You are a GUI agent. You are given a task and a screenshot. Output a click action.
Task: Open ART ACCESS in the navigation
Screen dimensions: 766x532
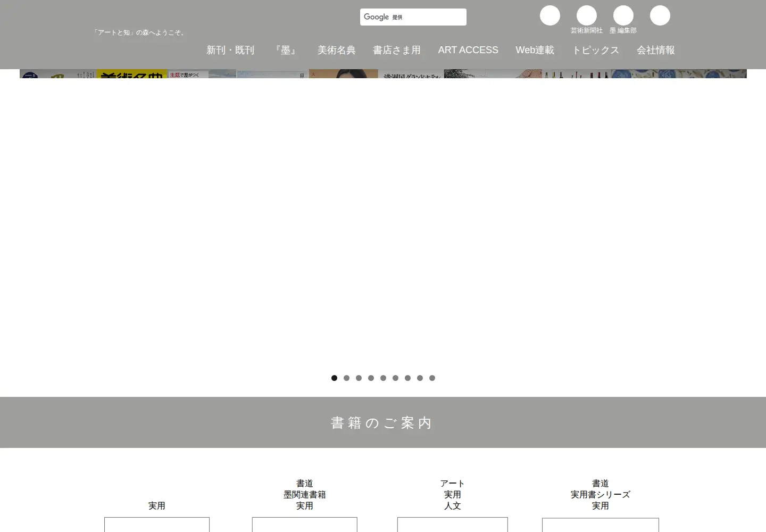coord(468,50)
